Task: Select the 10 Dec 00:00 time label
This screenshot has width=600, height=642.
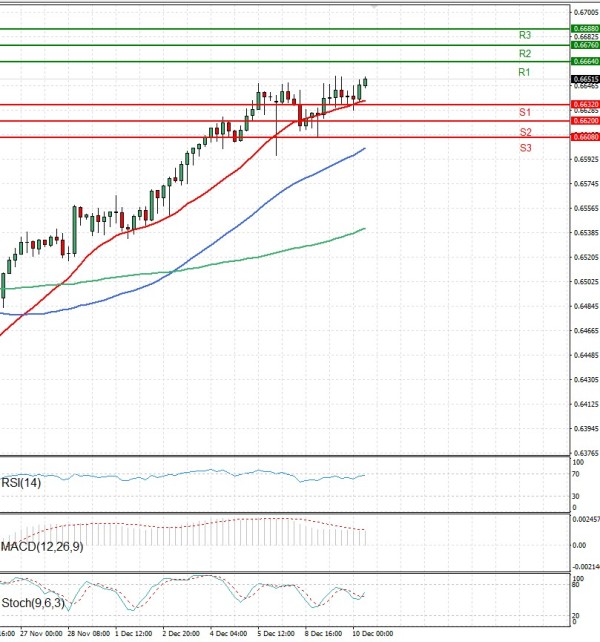Action: (376, 634)
